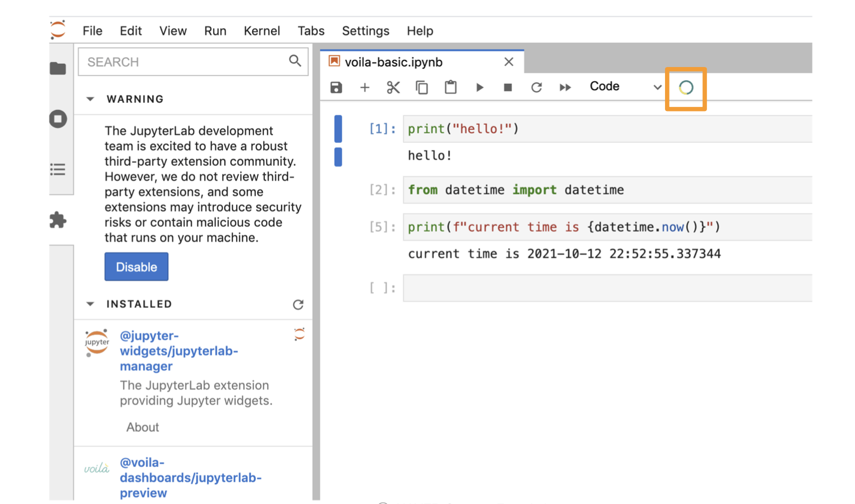The width and height of the screenshot is (855, 504).
Task: Click the empty last code cell
Action: pyautogui.click(x=607, y=288)
